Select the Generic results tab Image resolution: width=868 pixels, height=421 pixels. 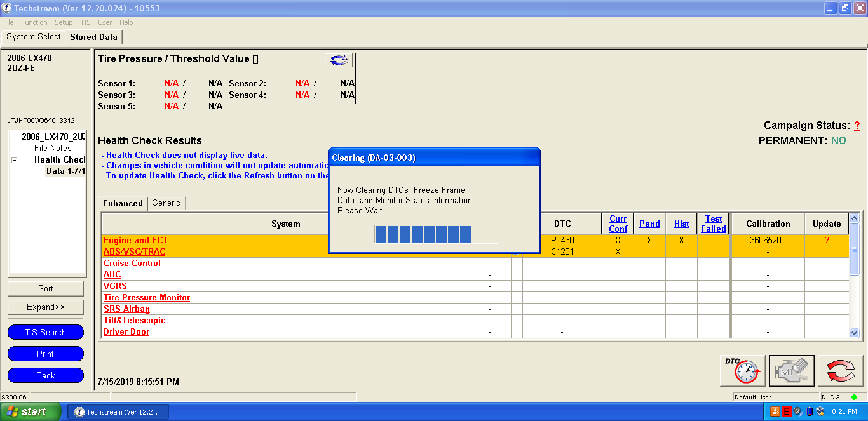click(x=166, y=203)
